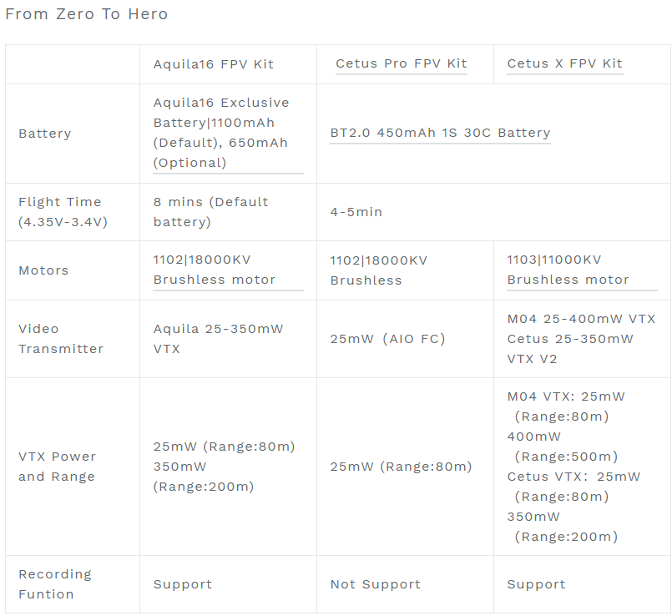Viewport: 672px width, 616px height.
Task: Select the Not Support recording cell
Action: click(x=375, y=584)
